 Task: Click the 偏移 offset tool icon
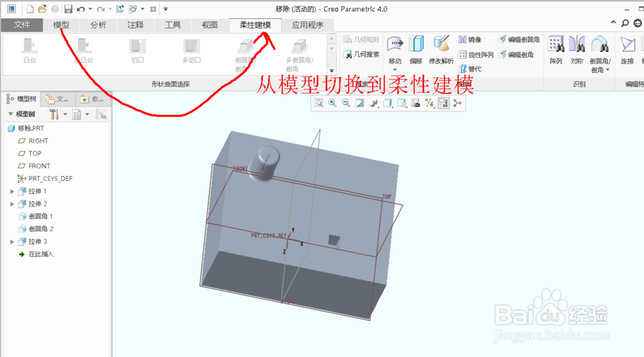click(x=416, y=43)
